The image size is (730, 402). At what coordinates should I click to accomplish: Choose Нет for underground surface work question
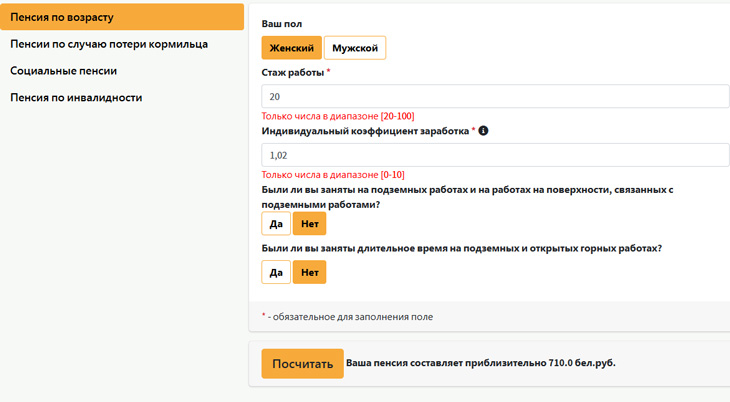(310, 224)
